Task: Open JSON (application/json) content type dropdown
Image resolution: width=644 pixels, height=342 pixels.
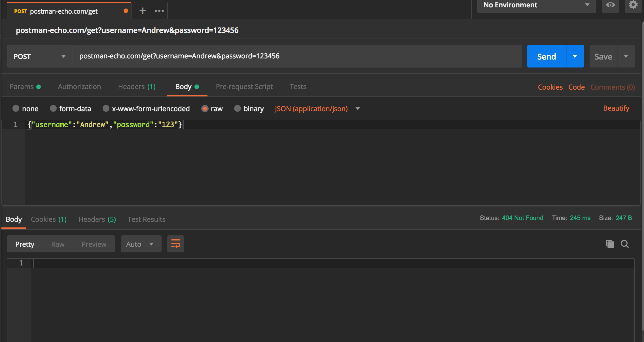Action: click(317, 109)
